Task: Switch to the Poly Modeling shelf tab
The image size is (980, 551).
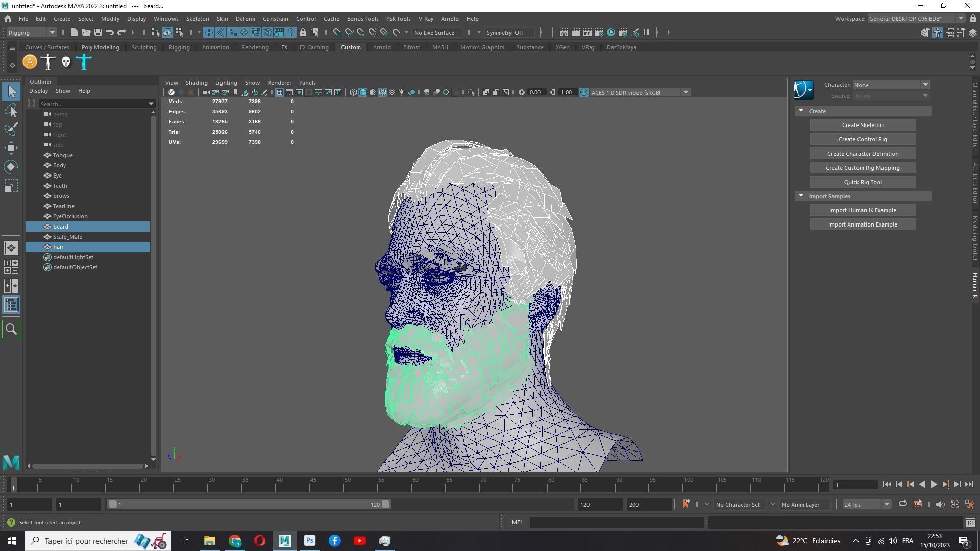Action: (100, 47)
